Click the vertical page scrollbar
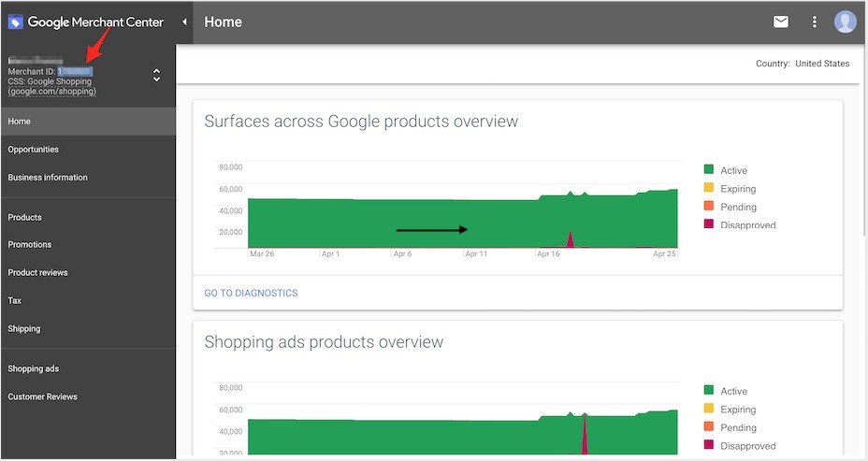868x461 pixels. (863, 138)
